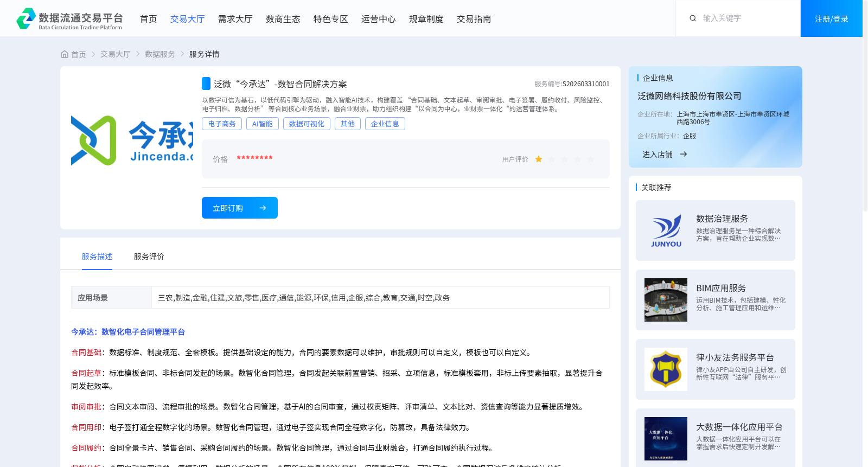868x467 pixels.
Task: Click company name 泛微网络科技股份有限公司
Action: point(690,96)
